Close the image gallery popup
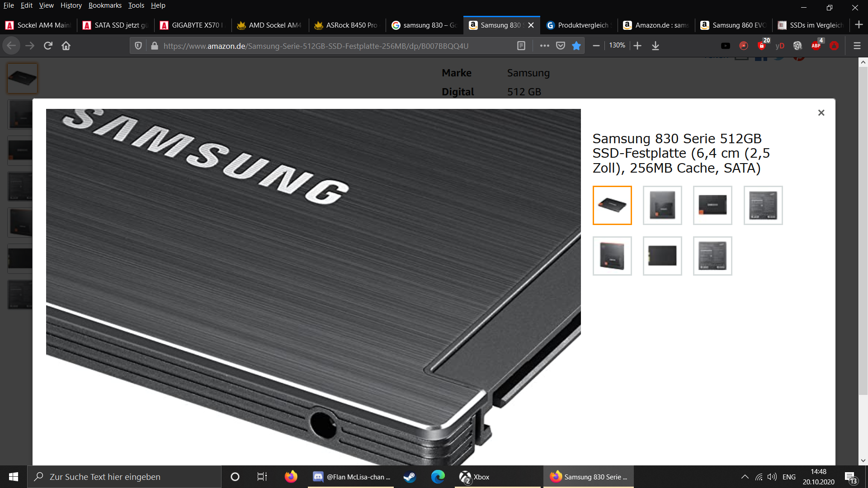 [821, 113]
